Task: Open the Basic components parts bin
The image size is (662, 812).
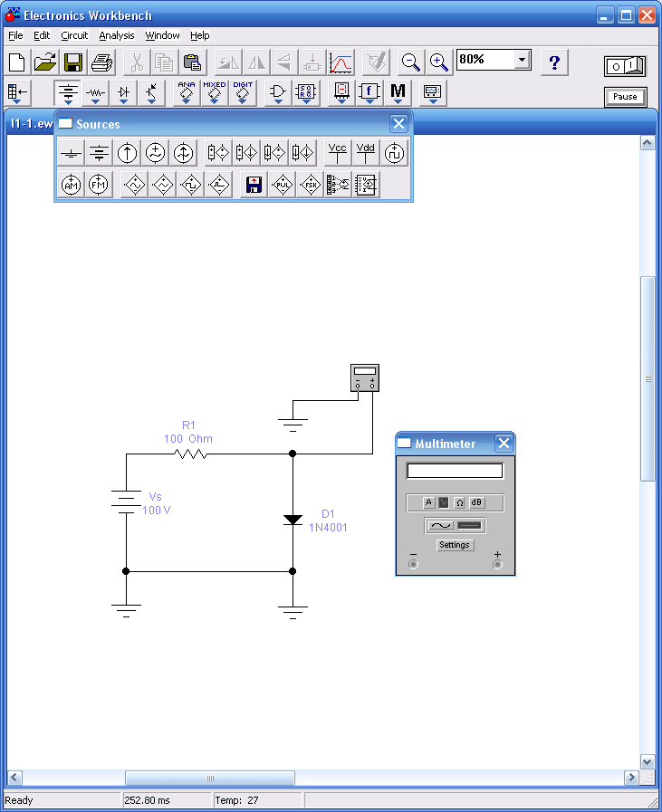Action: tap(95, 92)
